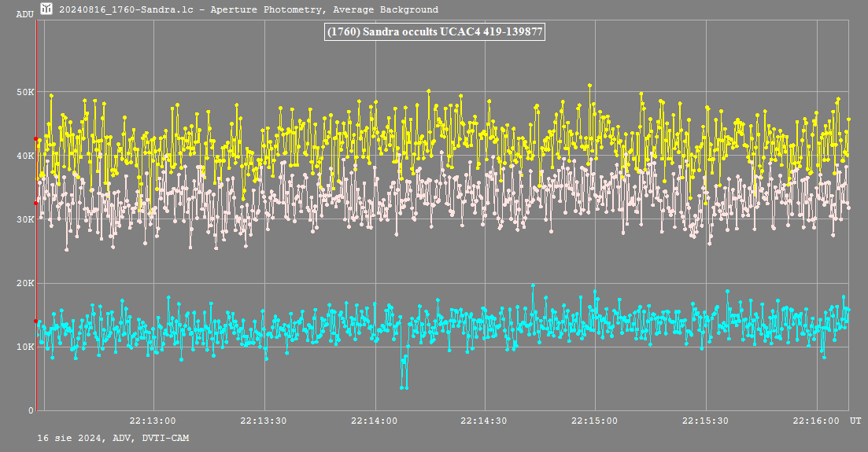Select the ADU axis label
The width and height of the screenshot is (868, 452).
click(x=25, y=14)
